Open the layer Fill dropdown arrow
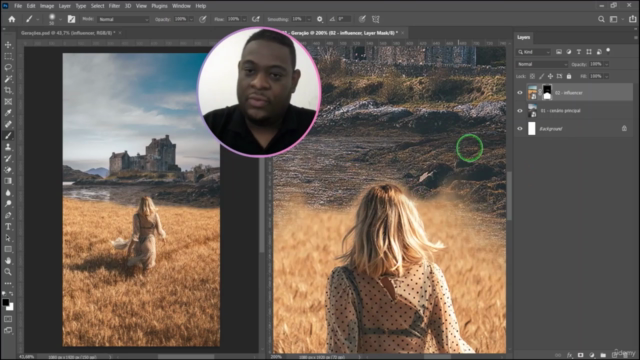This screenshot has height=360, width=640. (x=607, y=76)
